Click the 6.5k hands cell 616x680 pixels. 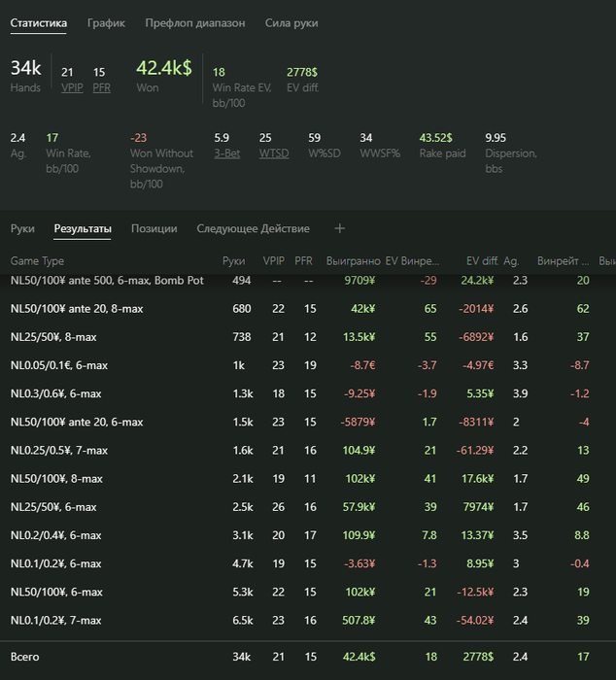click(243, 620)
